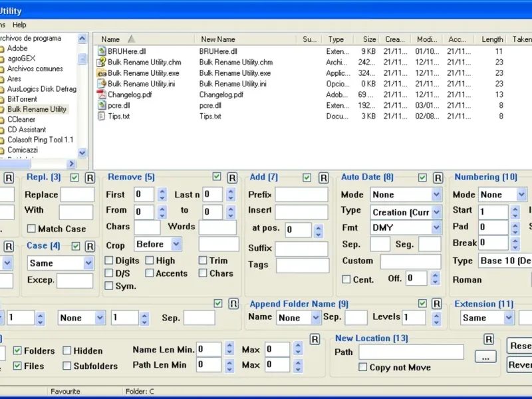Viewport: 532px width, 399px height.
Task: Click the R reset icon in Auto Date (8)
Action: point(438,178)
